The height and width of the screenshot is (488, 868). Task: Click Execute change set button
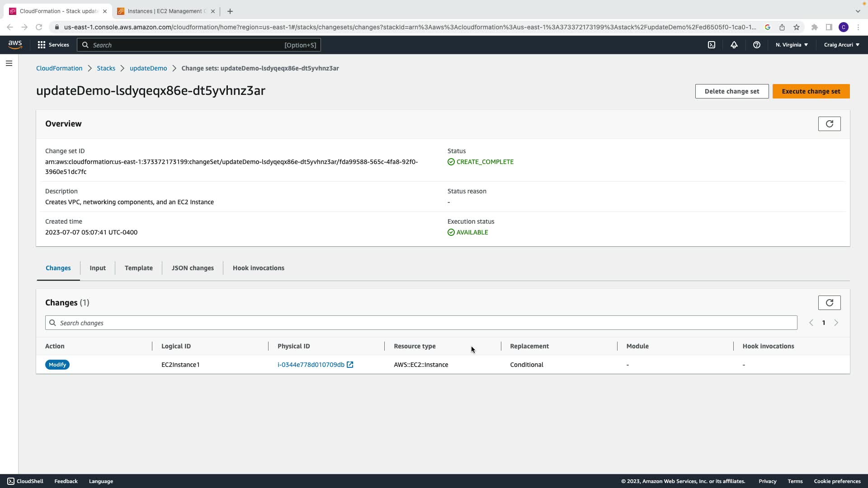point(811,91)
